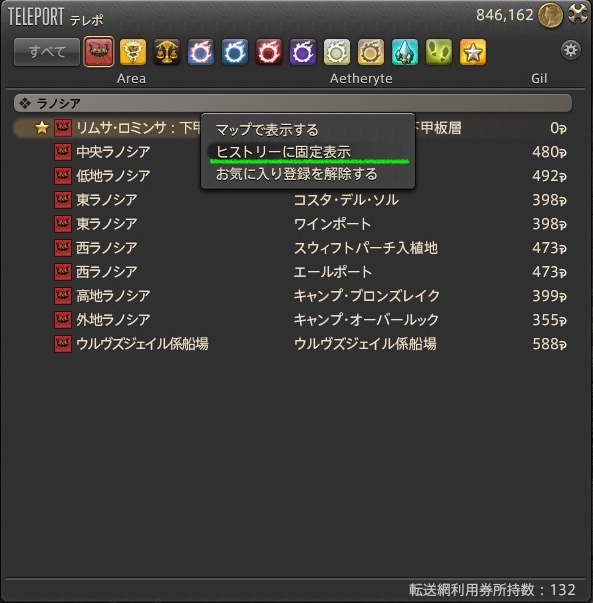Image resolution: width=593 pixels, height=603 pixels.
Task: Choose お気に入り登録を解除する in context menu
Action: click(x=296, y=174)
